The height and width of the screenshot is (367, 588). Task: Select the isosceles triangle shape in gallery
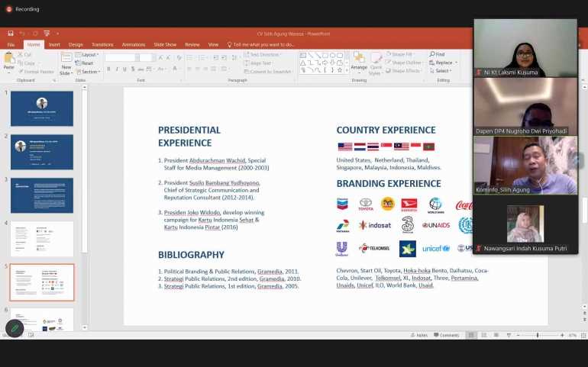303,63
